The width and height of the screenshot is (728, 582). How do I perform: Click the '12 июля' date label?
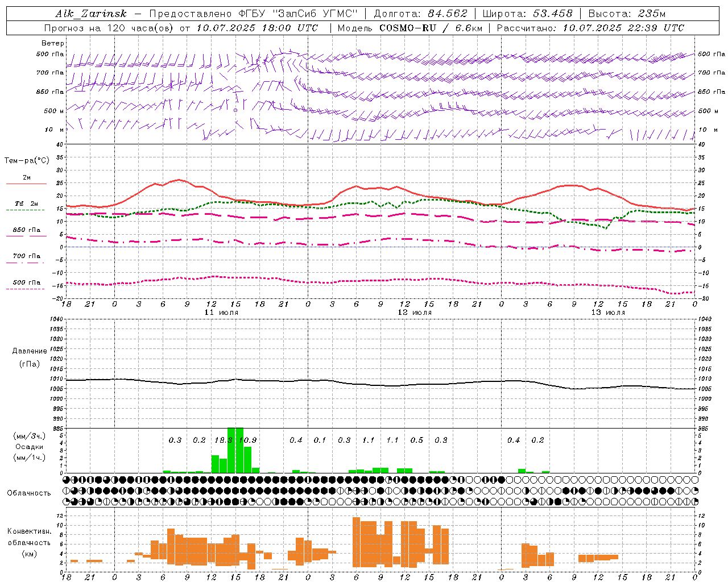pyautogui.click(x=415, y=313)
